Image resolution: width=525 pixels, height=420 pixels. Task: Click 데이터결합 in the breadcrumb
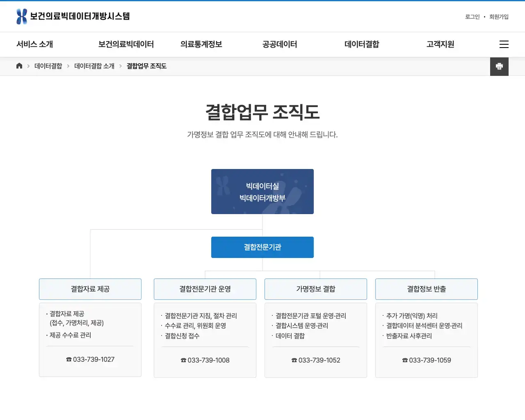(x=48, y=66)
